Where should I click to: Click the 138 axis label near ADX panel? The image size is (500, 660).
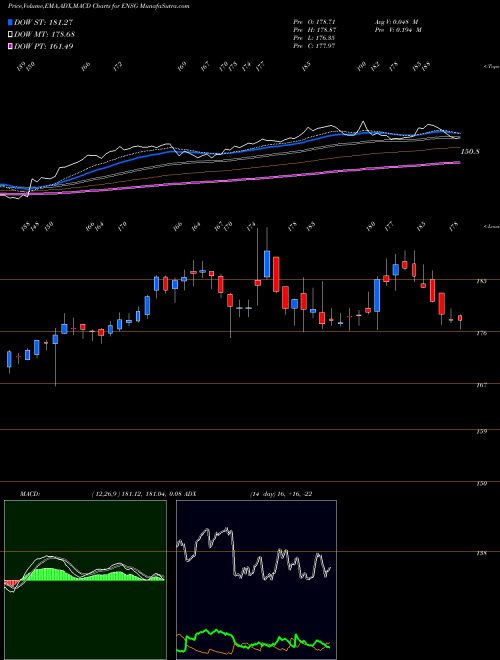tap(482, 554)
